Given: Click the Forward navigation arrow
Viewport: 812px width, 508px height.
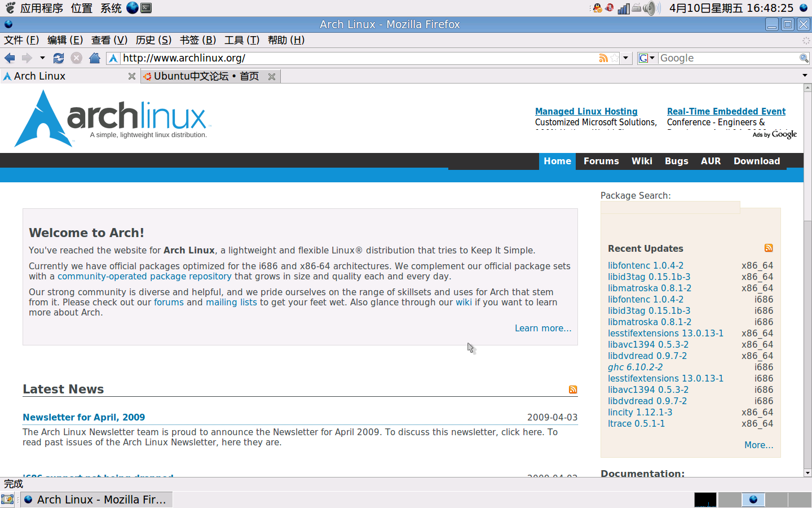Looking at the screenshot, I should click(x=27, y=58).
